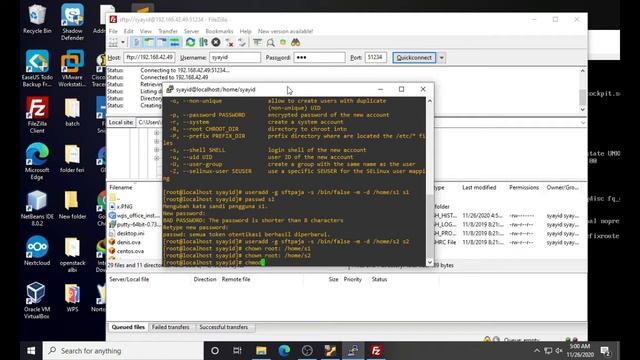Click the Quickconnect button

(414, 58)
